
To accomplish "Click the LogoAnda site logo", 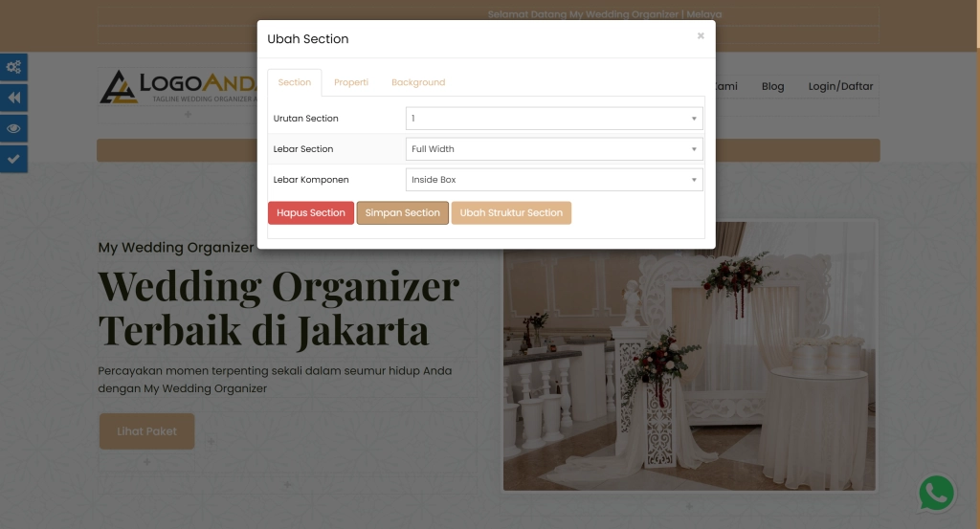I will pos(178,87).
